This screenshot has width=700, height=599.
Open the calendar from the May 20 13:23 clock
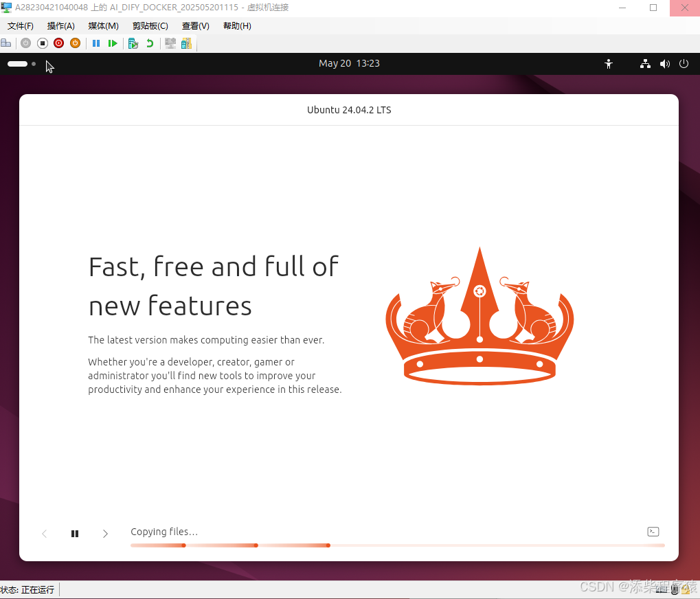tap(349, 63)
